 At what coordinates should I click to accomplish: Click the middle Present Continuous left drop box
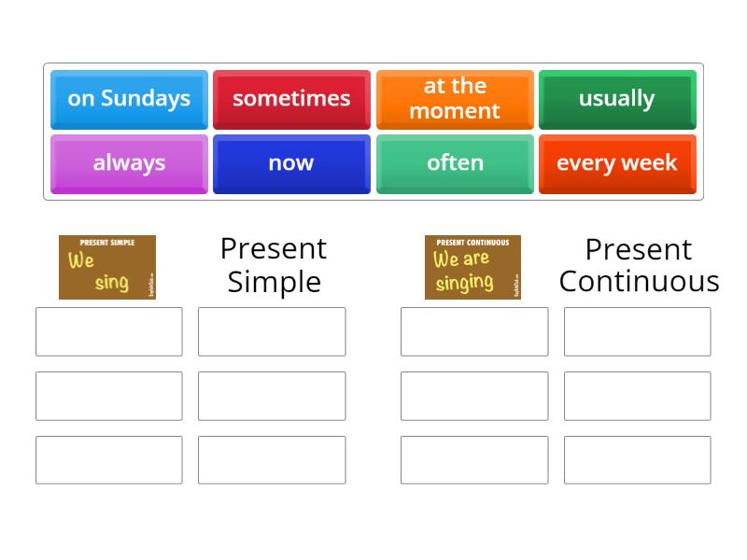473,395
